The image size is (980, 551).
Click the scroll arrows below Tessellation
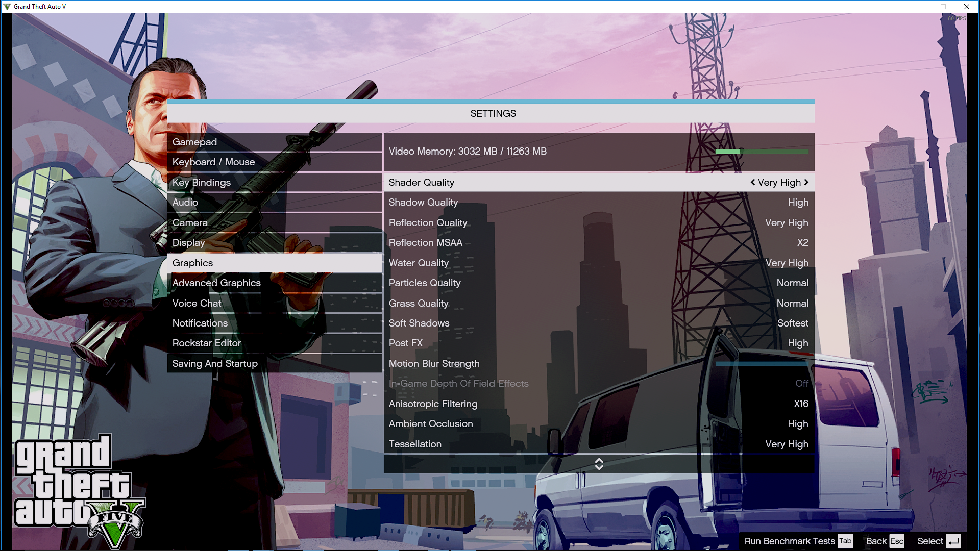[x=599, y=464]
